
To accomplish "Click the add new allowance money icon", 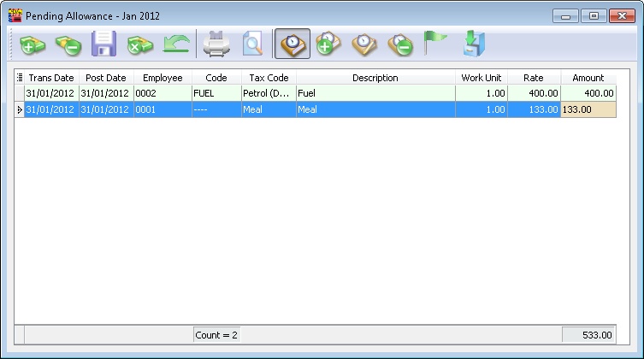I will point(32,44).
